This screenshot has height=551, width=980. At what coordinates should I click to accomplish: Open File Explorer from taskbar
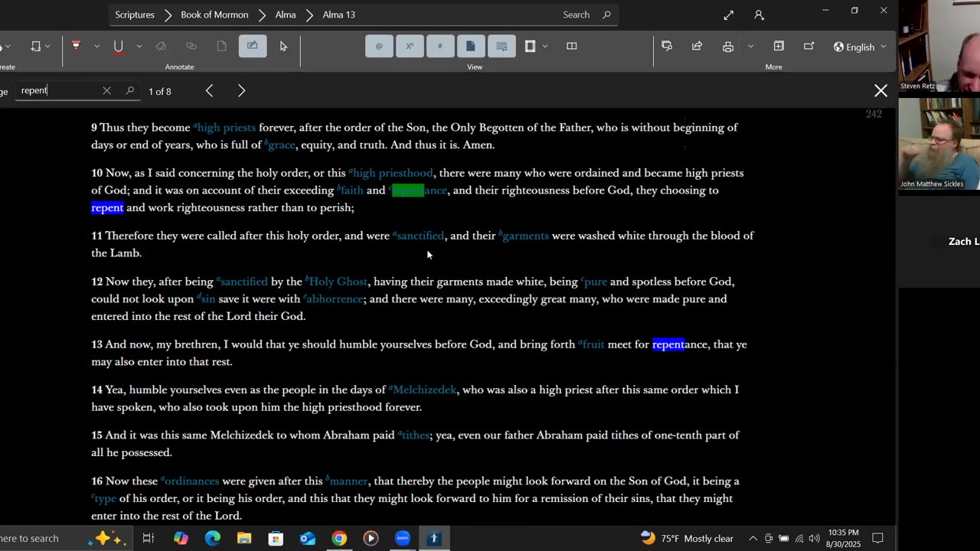tap(243, 538)
